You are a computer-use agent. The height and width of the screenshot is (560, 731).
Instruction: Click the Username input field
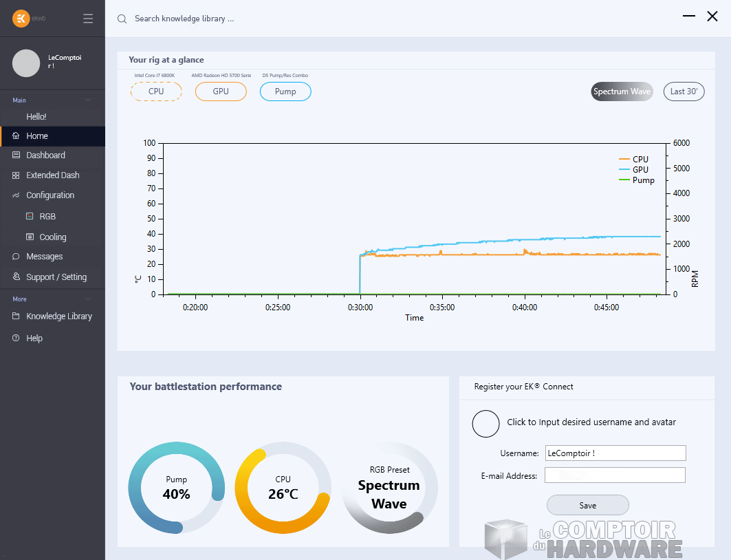(x=614, y=453)
